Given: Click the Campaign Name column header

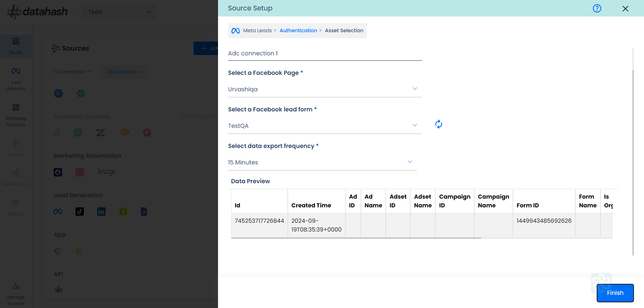Looking at the screenshot, I should (493, 201).
